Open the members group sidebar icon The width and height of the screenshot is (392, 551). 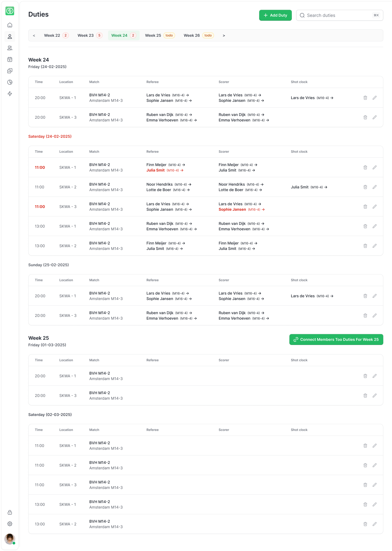(10, 48)
